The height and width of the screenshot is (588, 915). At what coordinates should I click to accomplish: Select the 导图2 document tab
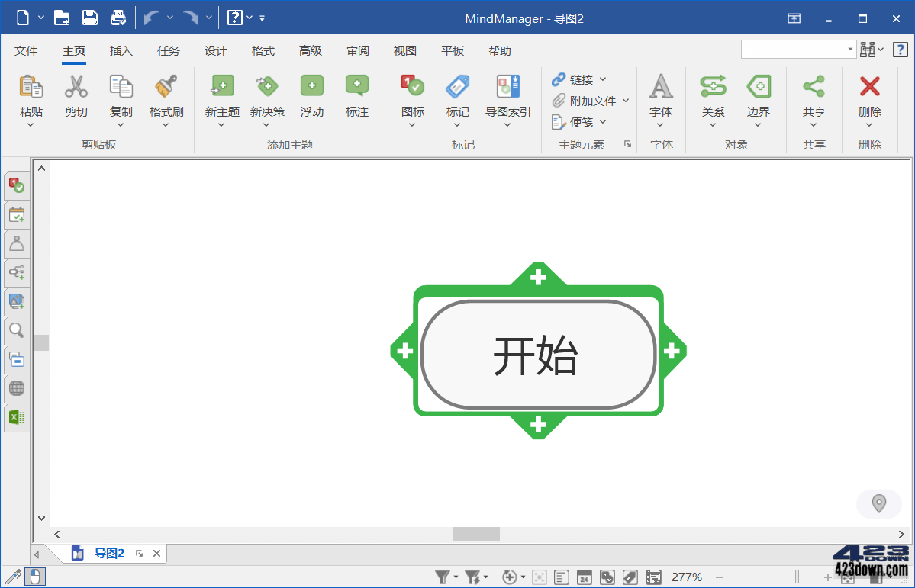pyautogui.click(x=109, y=554)
